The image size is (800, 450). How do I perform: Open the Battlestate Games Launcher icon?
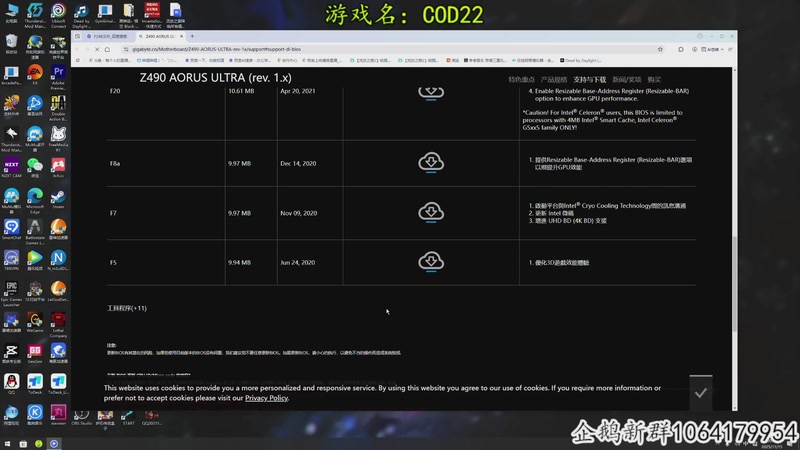[35, 232]
